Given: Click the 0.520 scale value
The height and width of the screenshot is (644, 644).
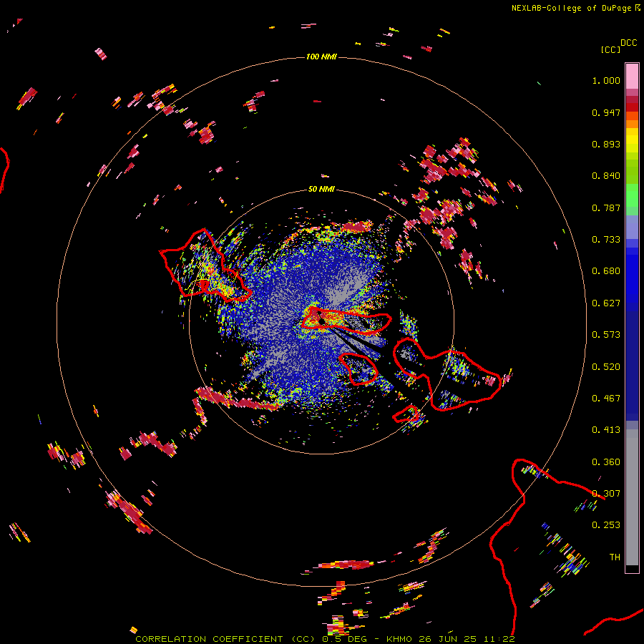Looking at the screenshot, I should click(x=606, y=367).
